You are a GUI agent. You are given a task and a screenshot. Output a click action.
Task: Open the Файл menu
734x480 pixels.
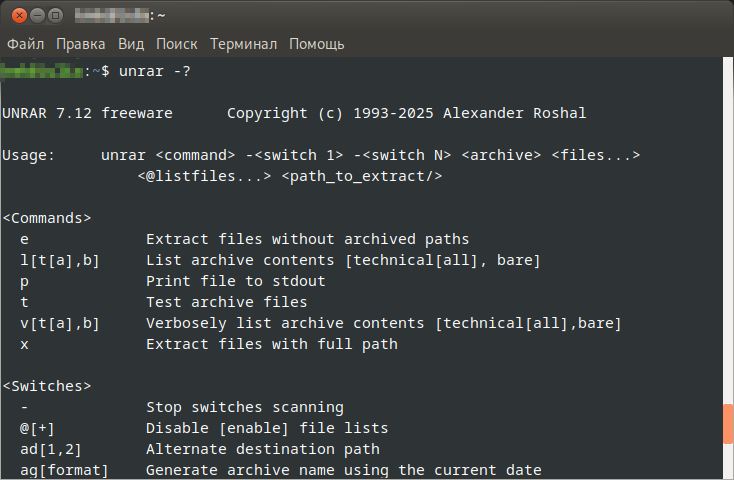click(26, 44)
